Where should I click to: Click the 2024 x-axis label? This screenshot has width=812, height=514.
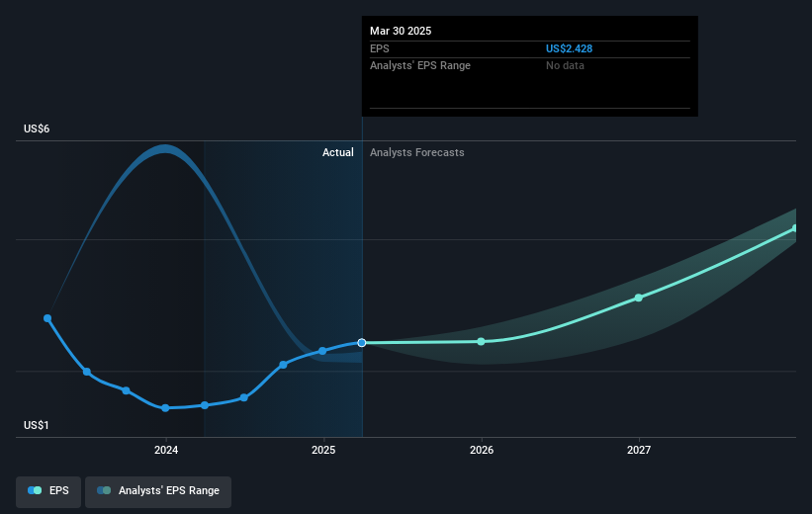(x=166, y=450)
